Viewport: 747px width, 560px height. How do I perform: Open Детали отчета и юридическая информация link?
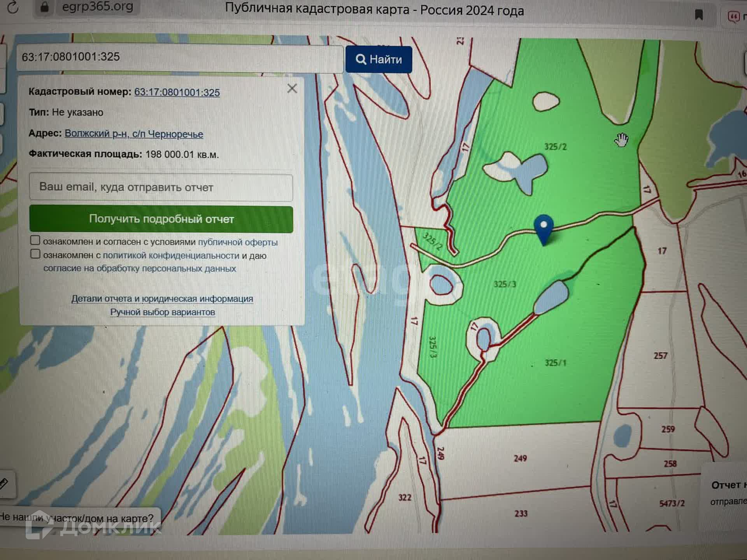tap(162, 299)
